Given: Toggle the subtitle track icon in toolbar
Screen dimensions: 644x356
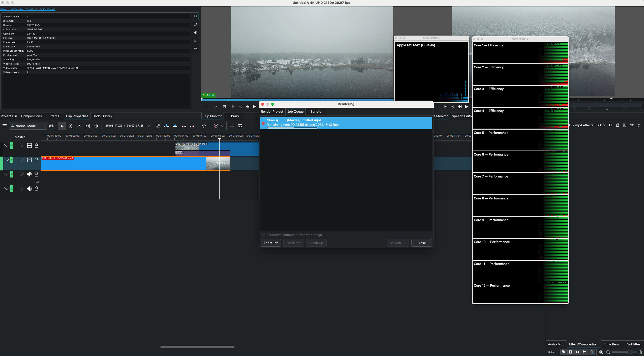Looking at the screenshot, I should click(x=240, y=126).
